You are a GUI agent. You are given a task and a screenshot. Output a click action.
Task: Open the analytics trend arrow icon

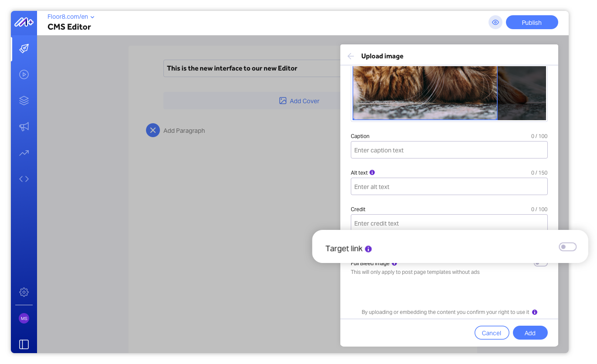[24, 153]
